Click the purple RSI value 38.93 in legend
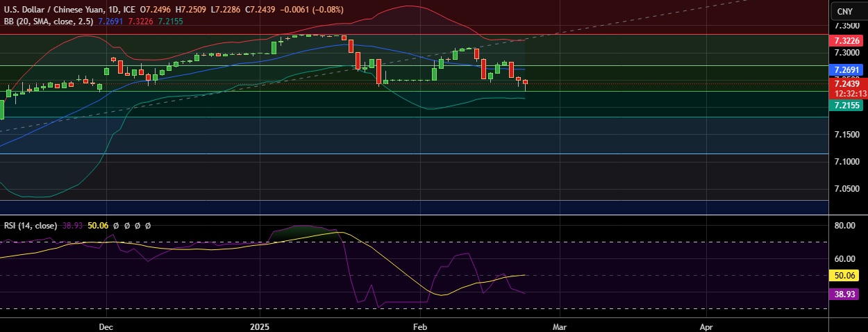Image resolution: width=868 pixels, height=332 pixels. 72,226
